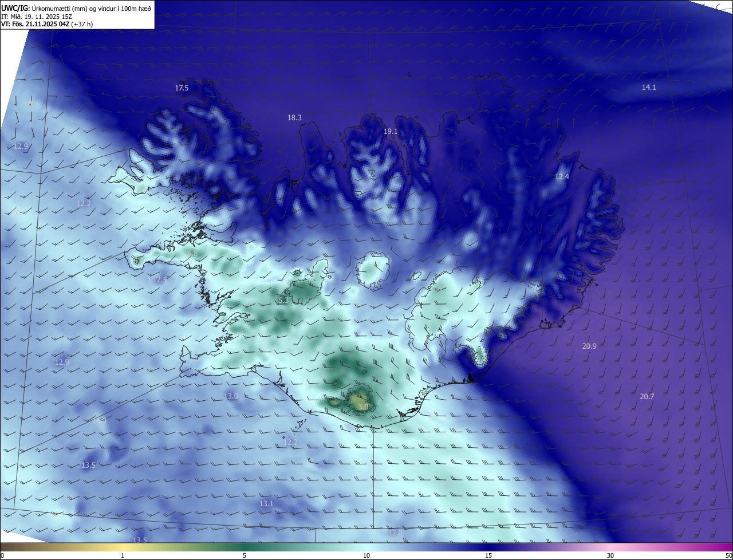This screenshot has width=733, height=560.
Task: Click the 5.8 value label on the map
Action: coord(192,253)
